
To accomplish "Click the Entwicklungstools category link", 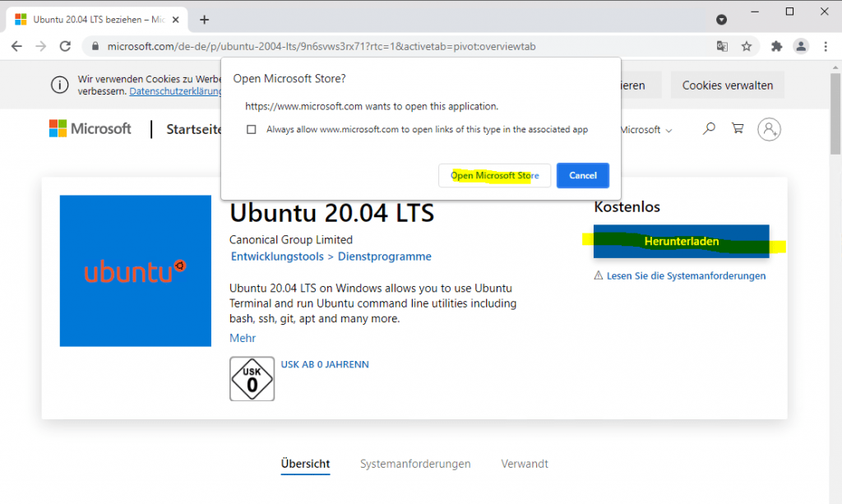I will tap(277, 257).
